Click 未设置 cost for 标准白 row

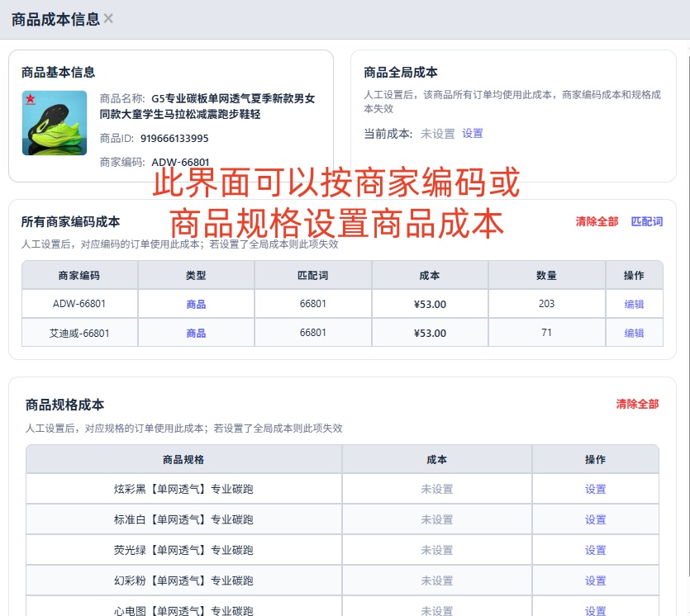437,519
